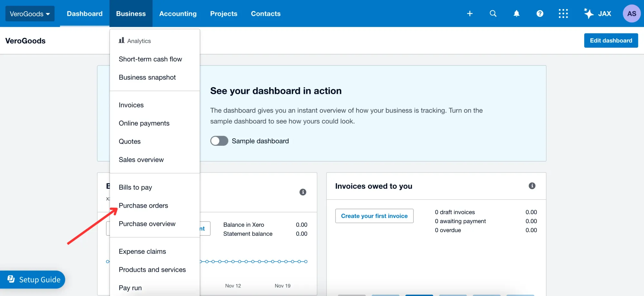Select Expense claims

(155, 252)
